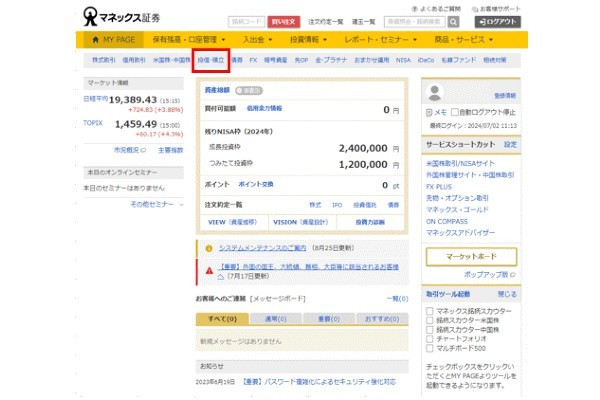Select 暗号資産 submenu item
This screenshot has height=400, width=600.
[x=276, y=60]
